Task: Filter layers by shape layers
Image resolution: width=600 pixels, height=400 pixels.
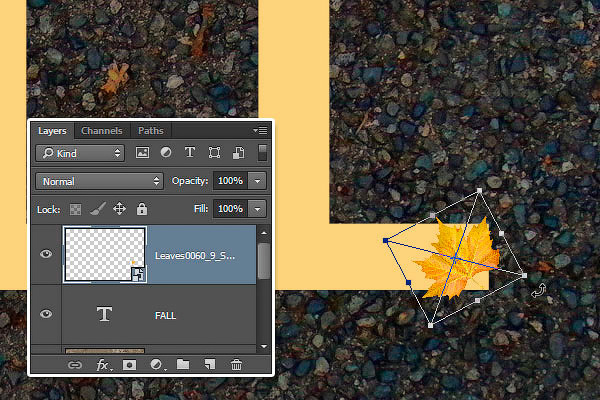Action: (x=214, y=153)
